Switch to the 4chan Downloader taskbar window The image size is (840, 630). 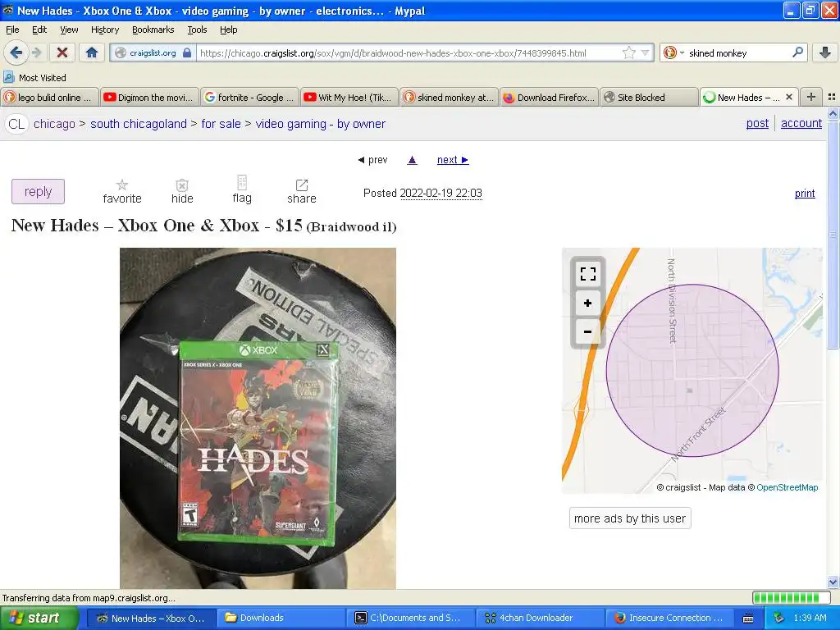(540, 619)
